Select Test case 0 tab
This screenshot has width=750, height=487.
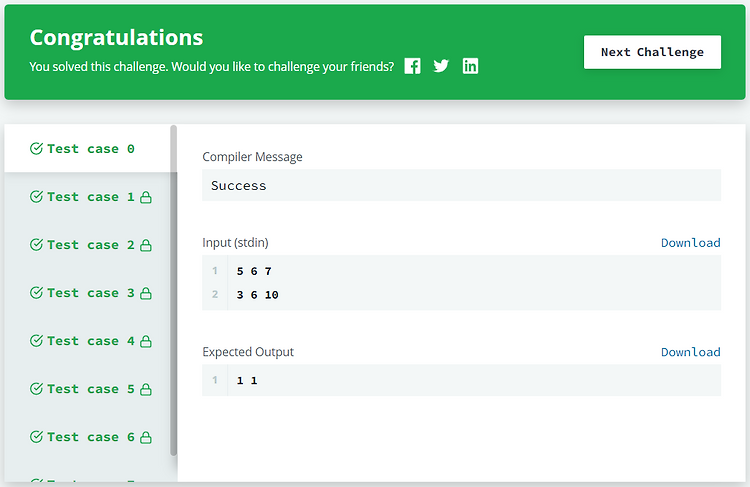[88, 149]
